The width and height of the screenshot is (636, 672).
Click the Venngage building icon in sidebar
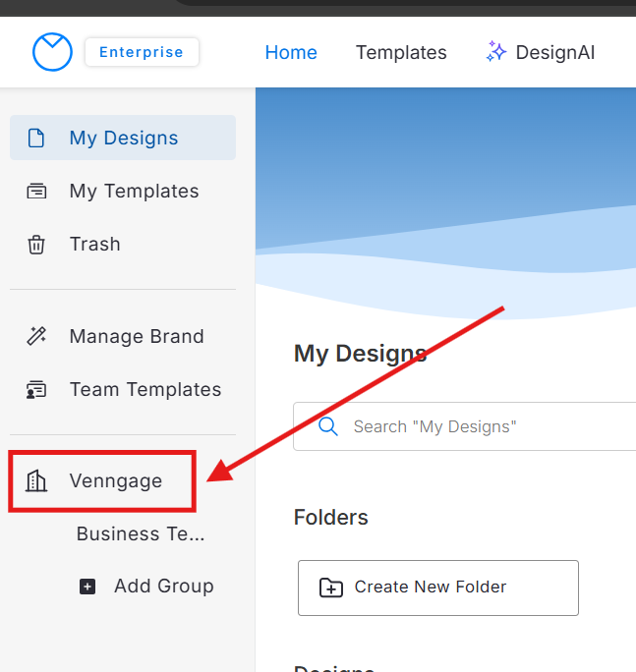point(36,480)
